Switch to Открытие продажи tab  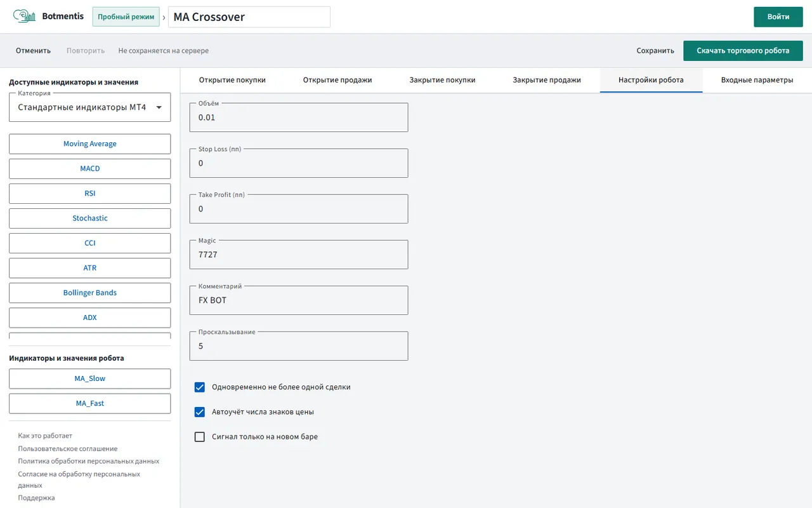337,80
